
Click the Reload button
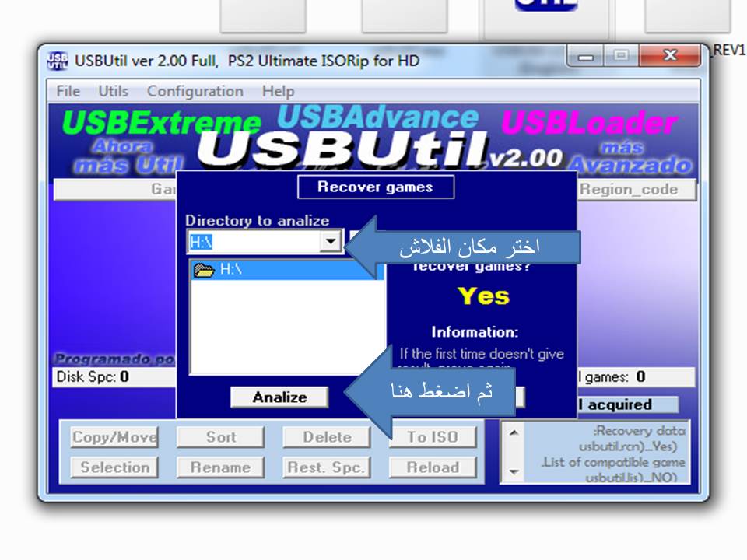pos(433,467)
